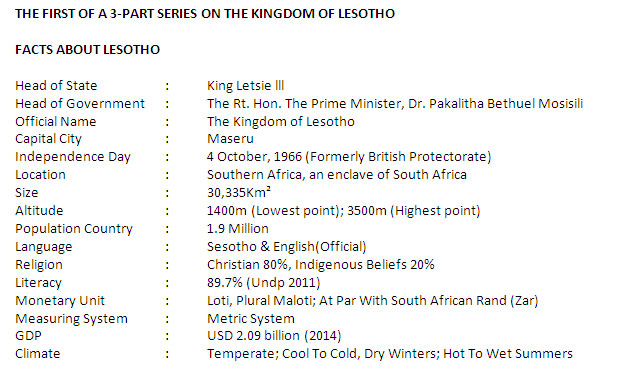
Task: Click the '4 October, 1966' independence date
Action: [254, 157]
